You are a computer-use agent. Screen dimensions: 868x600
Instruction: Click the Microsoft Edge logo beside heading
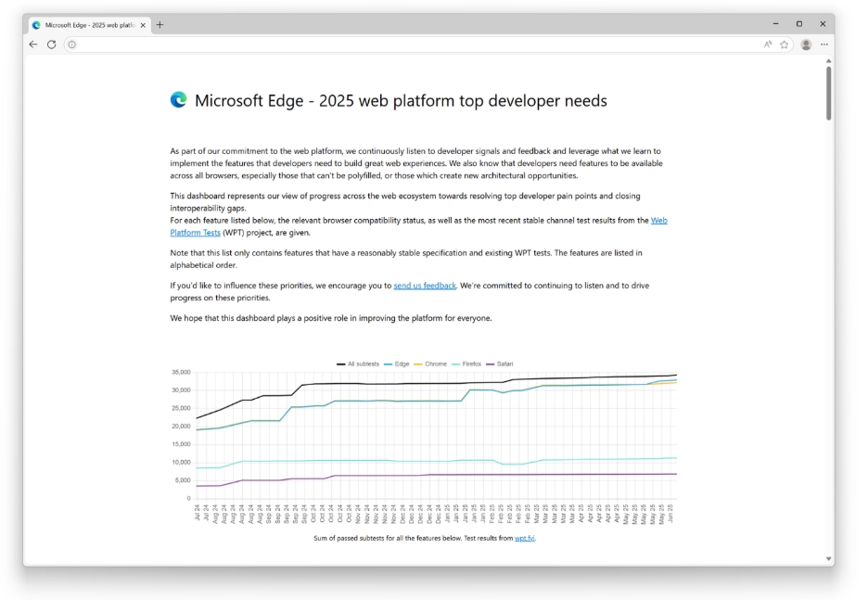[x=178, y=99]
